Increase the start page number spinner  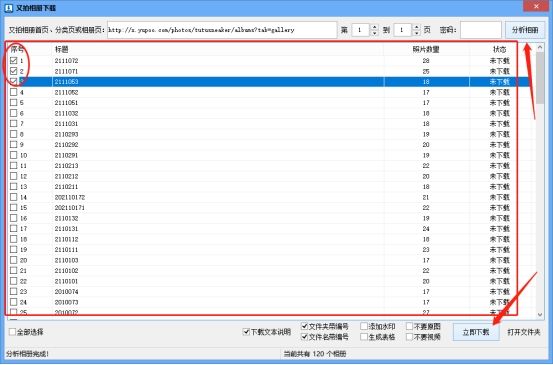pyautogui.click(x=375, y=26)
